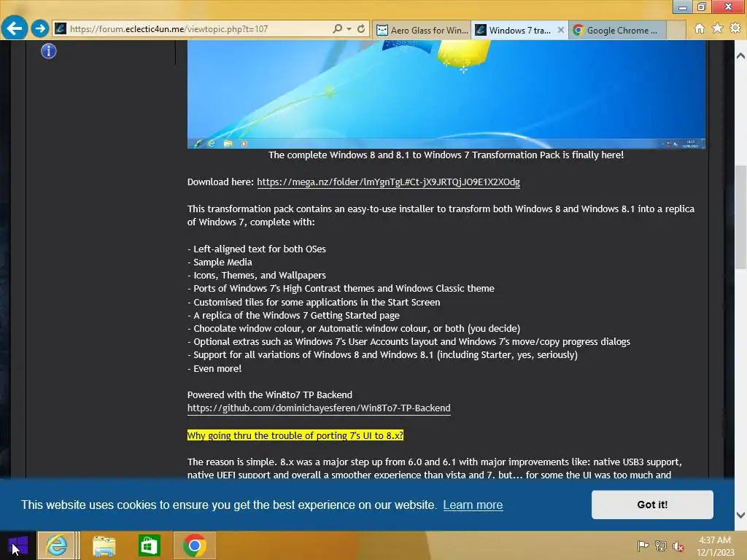The height and width of the screenshot is (560, 747).
Task: Click the 'Support for all variations of Windows 8' line
Action: 382,355
